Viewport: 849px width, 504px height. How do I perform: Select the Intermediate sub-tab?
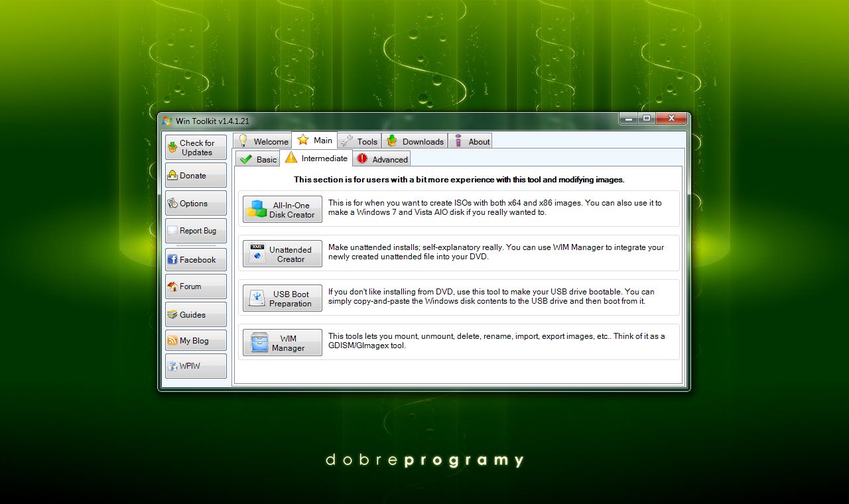click(316, 158)
